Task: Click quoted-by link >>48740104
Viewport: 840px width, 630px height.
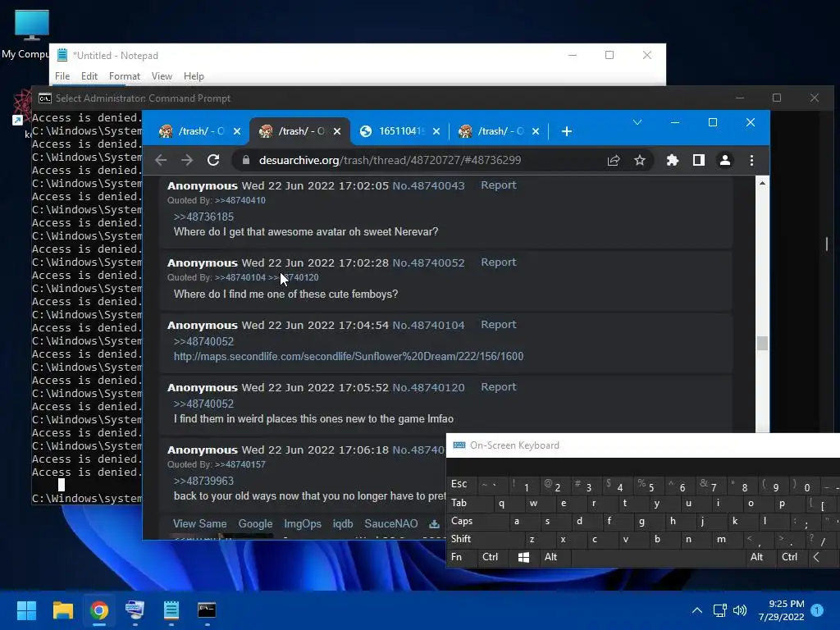Action: 240,277
